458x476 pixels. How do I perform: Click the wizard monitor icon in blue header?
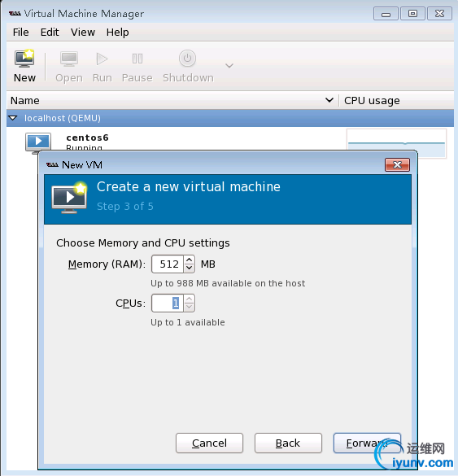(69, 198)
